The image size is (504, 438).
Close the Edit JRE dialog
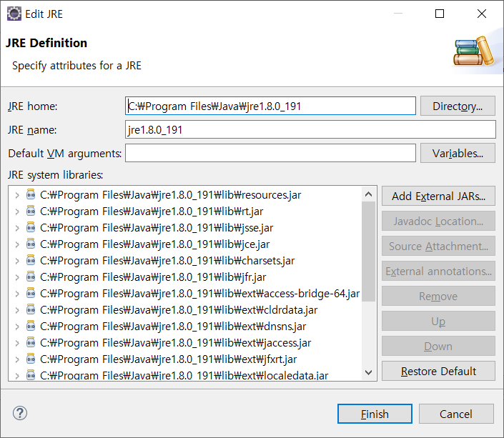tap(482, 14)
